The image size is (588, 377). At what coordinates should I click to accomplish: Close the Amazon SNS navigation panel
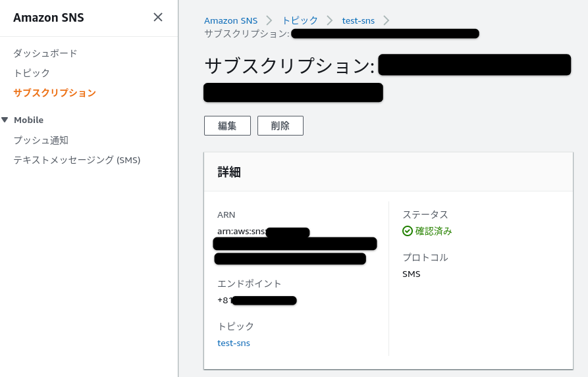click(158, 17)
